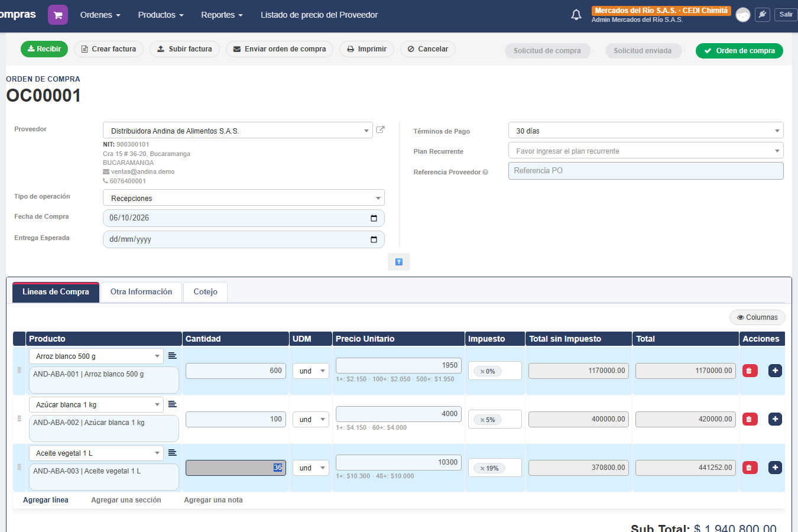
Task: Open supplier external link icon
Action: pyautogui.click(x=381, y=129)
